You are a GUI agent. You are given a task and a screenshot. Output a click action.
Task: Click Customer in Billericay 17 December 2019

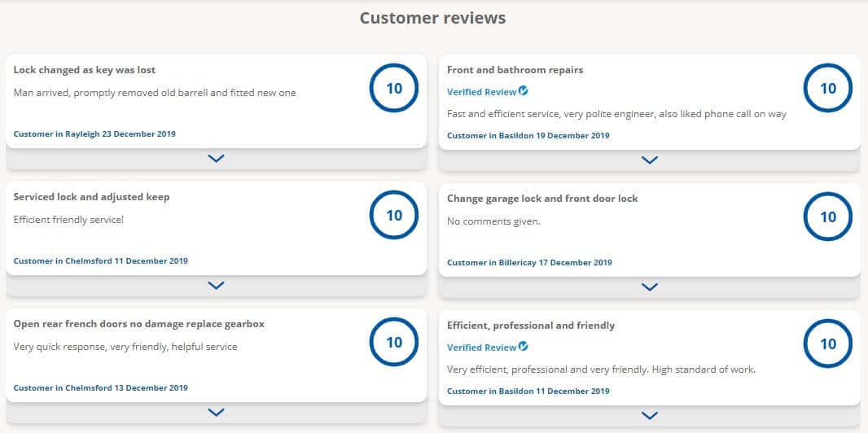click(530, 262)
